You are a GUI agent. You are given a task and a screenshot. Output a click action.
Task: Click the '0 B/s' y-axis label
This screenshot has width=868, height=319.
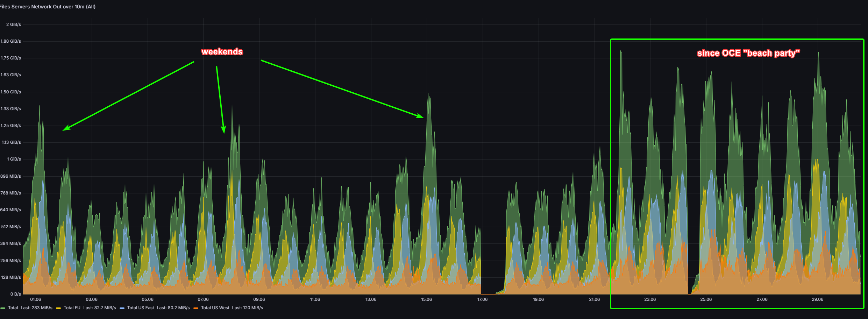[x=16, y=294]
